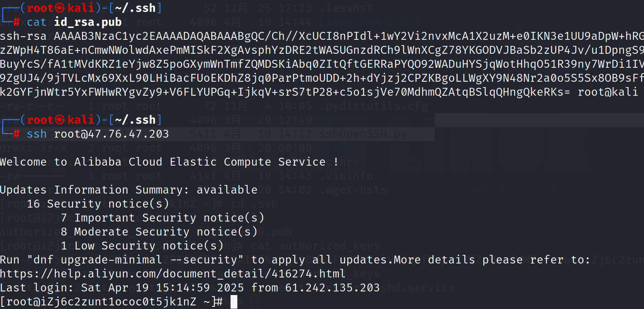Click the 16 Security notice(s) line

(x=98, y=204)
